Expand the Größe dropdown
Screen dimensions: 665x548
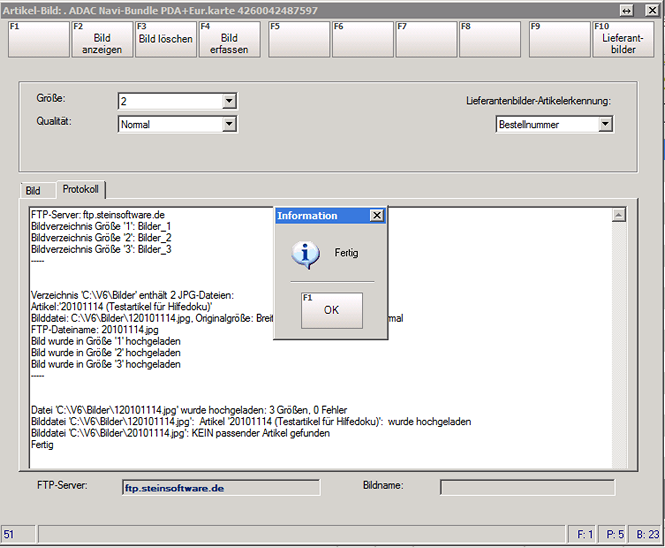pyautogui.click(x=229, y=101)
